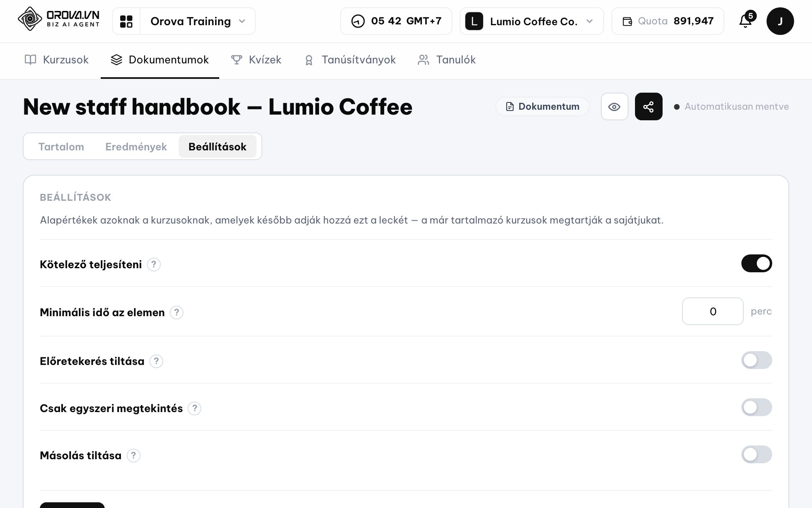Image resolution: width=812 pixels, height=508 pixels.
Task: Open the Tanulók tab
Action: (447, 60)
